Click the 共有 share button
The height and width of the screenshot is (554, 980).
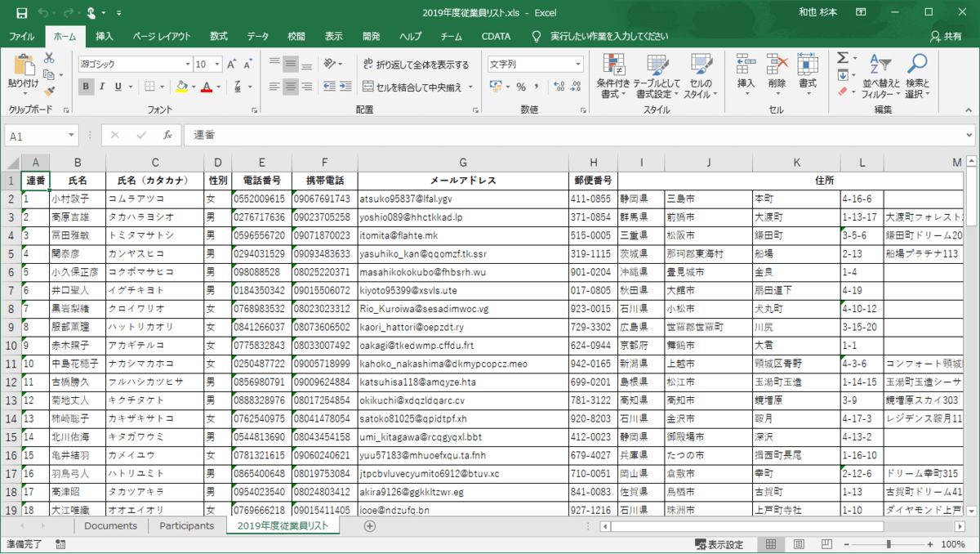pos(946,36)
